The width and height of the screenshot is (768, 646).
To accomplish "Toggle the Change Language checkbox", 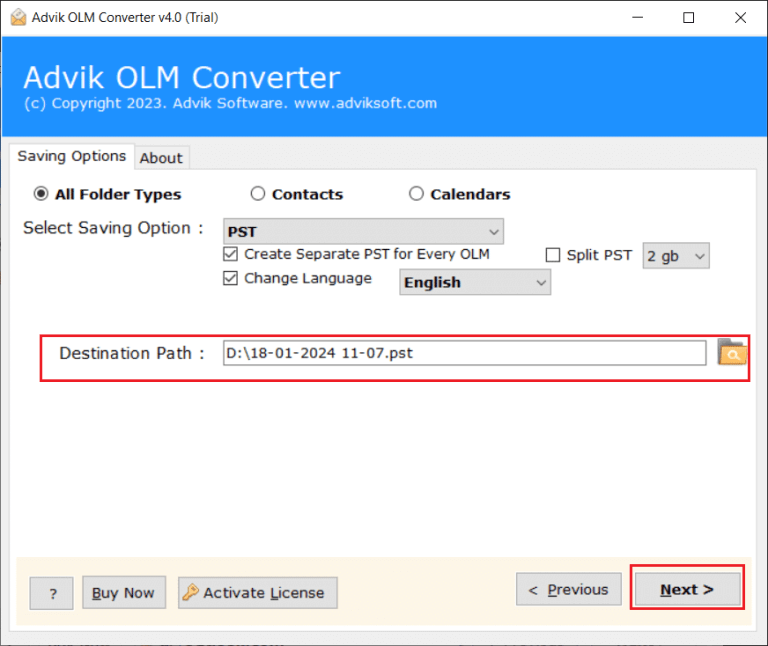I will point(231,279).
